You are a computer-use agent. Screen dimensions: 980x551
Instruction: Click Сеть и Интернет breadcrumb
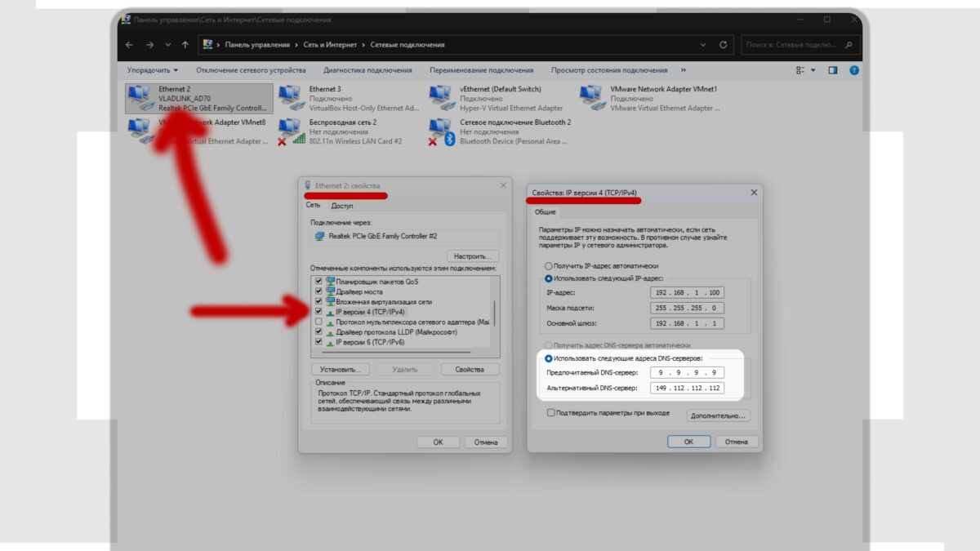[331, 45]
